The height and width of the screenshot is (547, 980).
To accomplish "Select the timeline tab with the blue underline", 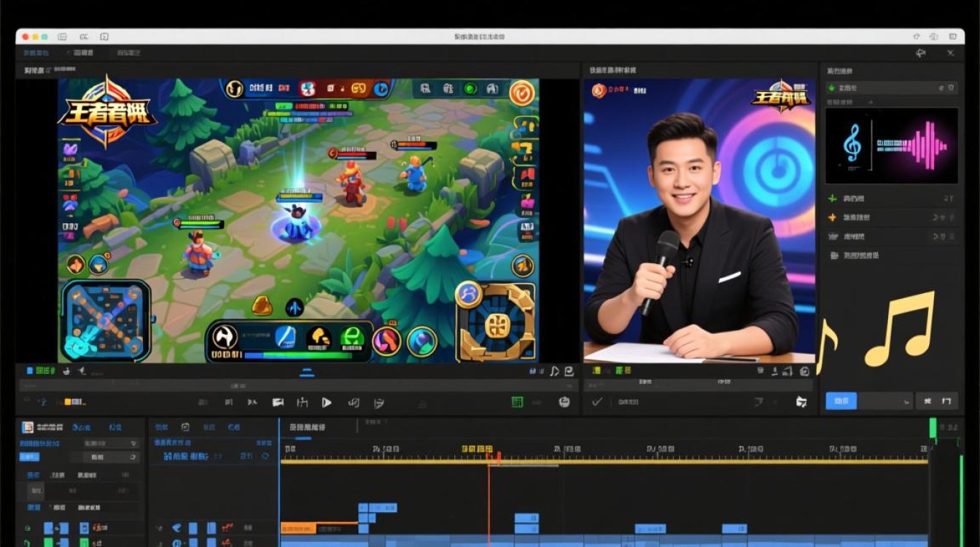I will 307,428.
